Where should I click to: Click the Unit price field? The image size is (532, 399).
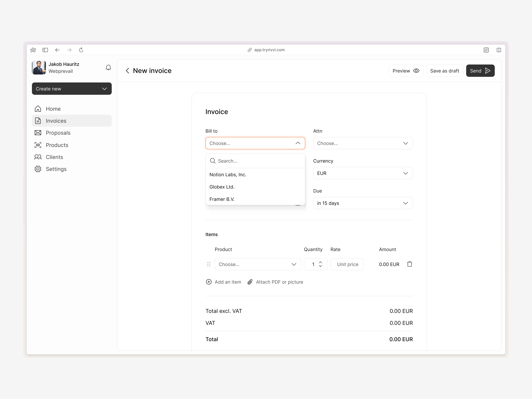(347, 264)
